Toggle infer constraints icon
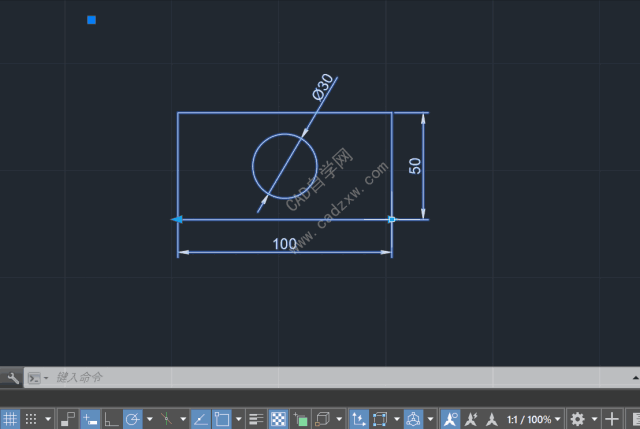Image resolution: width=640 pixels, height=429 pixels. (x=68, y=419)
